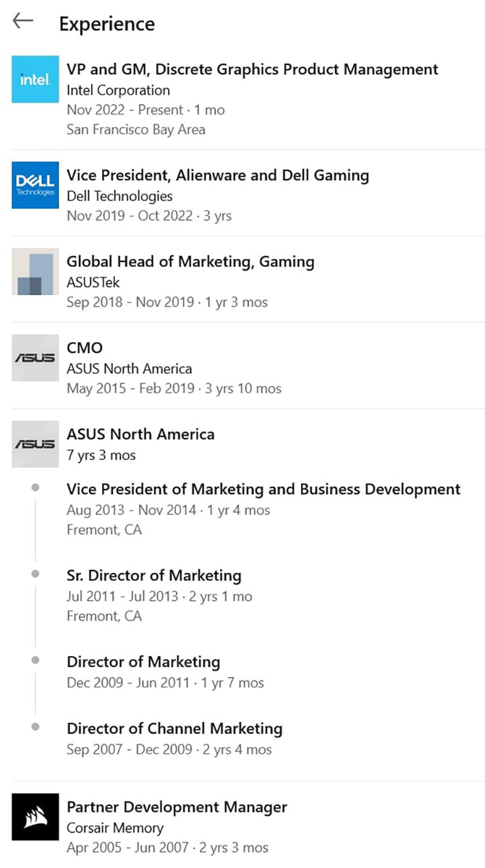
Task: Open the Dell Technologies company name
Action: [119, 196]
